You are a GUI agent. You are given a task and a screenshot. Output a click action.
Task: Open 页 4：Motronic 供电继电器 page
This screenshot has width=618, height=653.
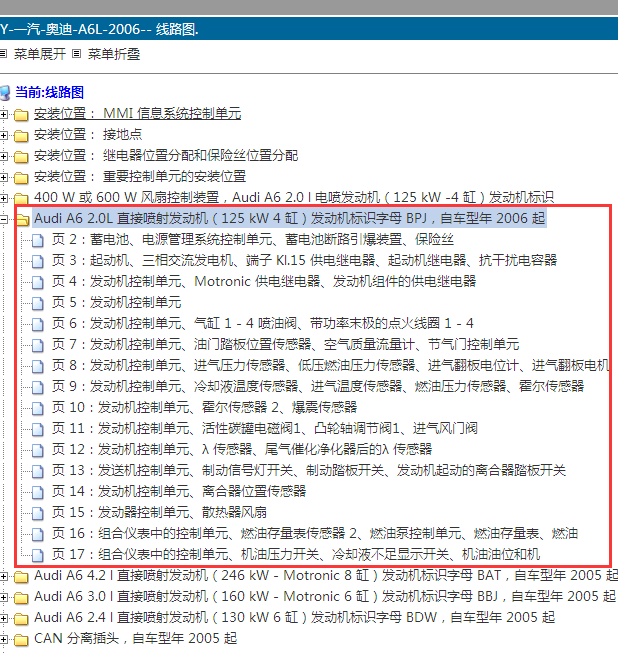[264, 282]
